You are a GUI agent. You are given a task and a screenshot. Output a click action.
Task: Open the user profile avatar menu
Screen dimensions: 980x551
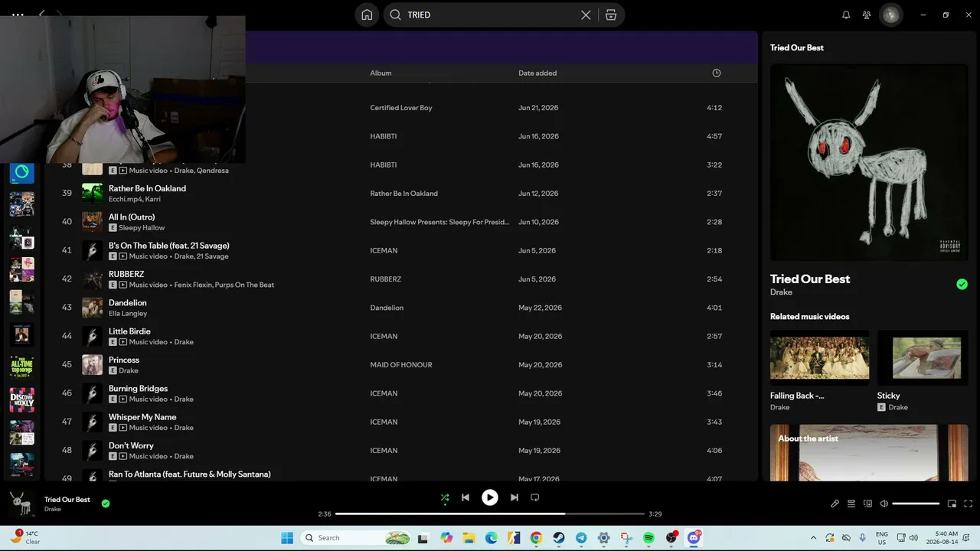click(890, 15)
